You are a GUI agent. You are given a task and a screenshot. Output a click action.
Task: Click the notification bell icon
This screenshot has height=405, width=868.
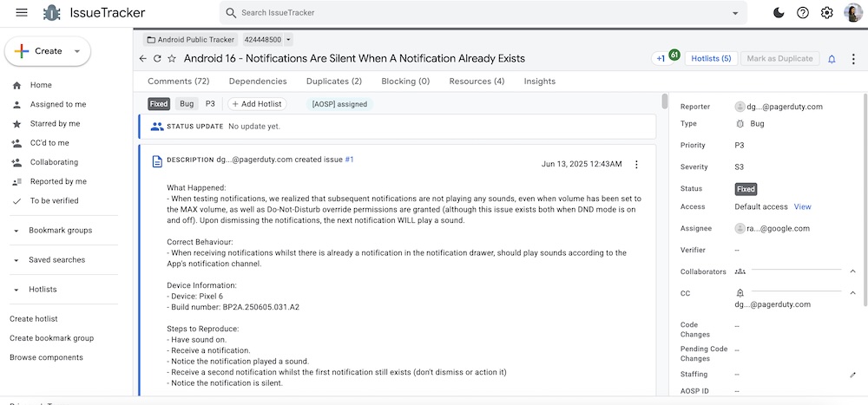click(x=832, y=59)
